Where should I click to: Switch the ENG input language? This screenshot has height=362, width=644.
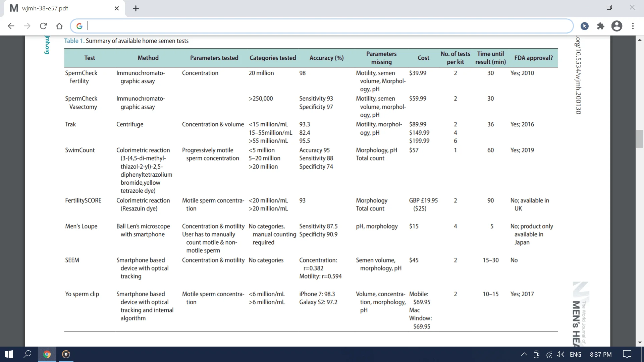click(576, 355)
